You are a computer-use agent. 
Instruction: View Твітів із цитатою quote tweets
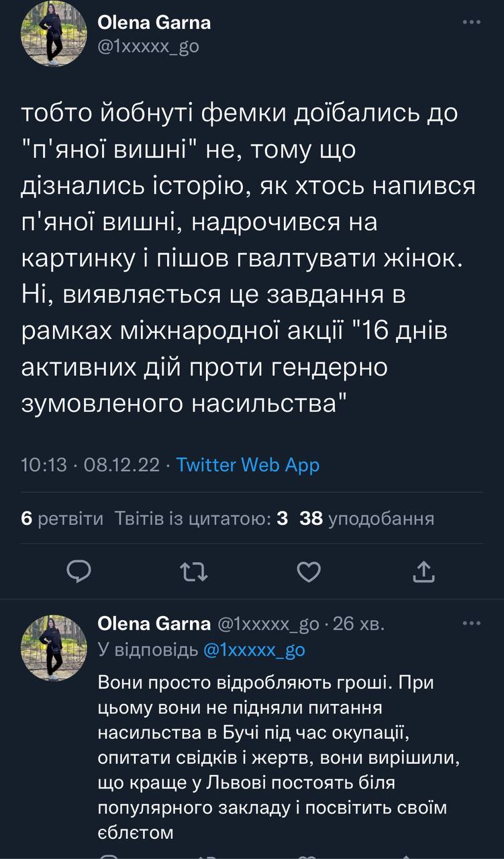tap(201, 518)
